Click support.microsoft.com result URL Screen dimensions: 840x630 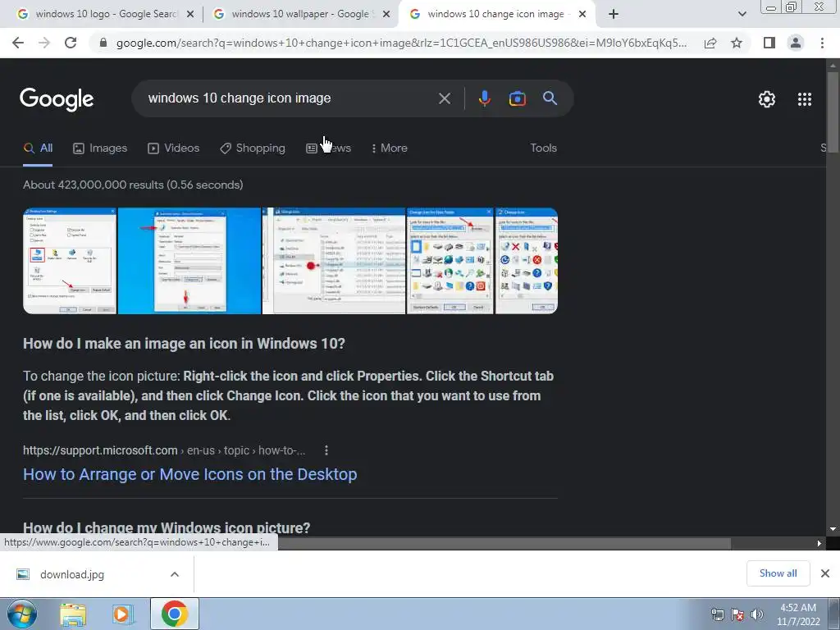(164, 450)
